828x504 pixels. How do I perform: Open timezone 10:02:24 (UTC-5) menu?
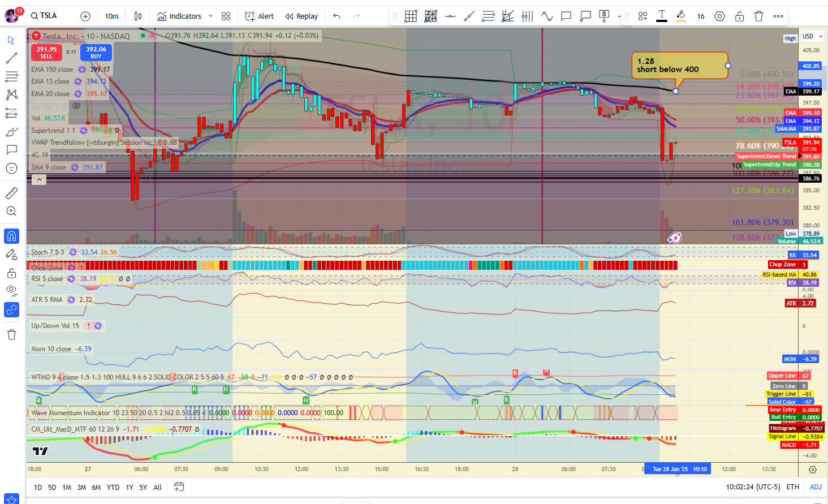pos(752,487)
